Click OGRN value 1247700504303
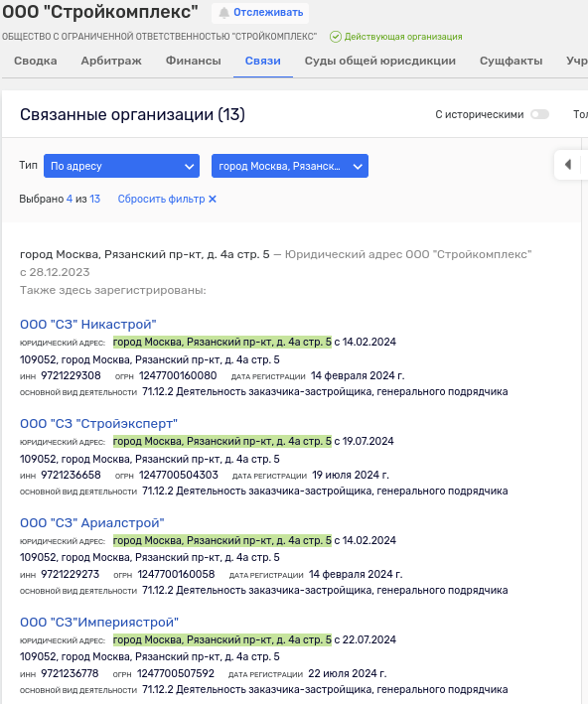588x704 pixels. [x=179, y=475]
